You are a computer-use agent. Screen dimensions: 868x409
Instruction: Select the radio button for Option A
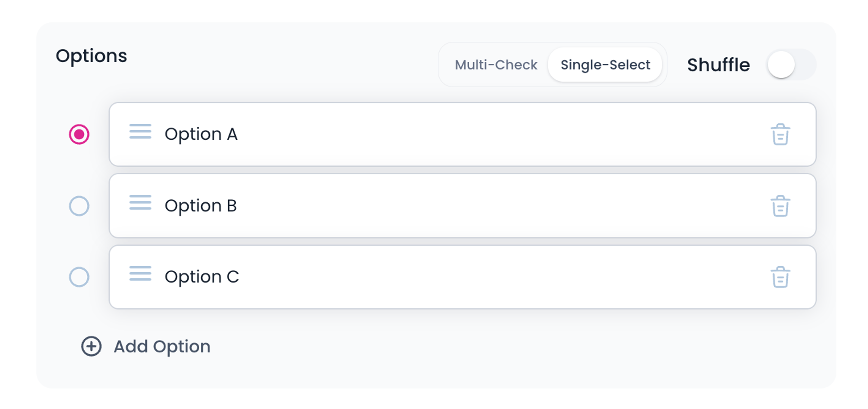click(79, 134)
